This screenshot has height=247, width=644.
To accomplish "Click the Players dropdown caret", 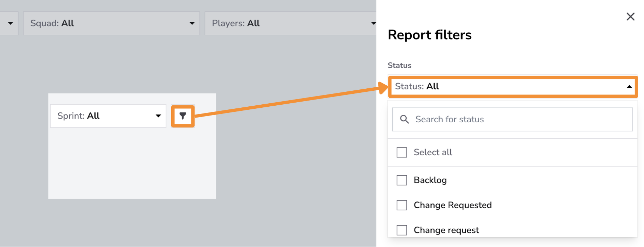I will point(373,23).
